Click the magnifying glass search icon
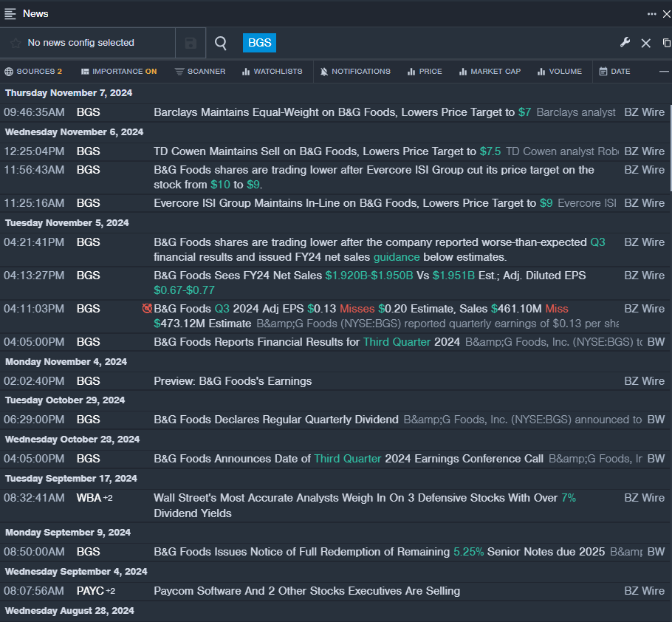Screen dimensions: 672x622 [221, 44]
